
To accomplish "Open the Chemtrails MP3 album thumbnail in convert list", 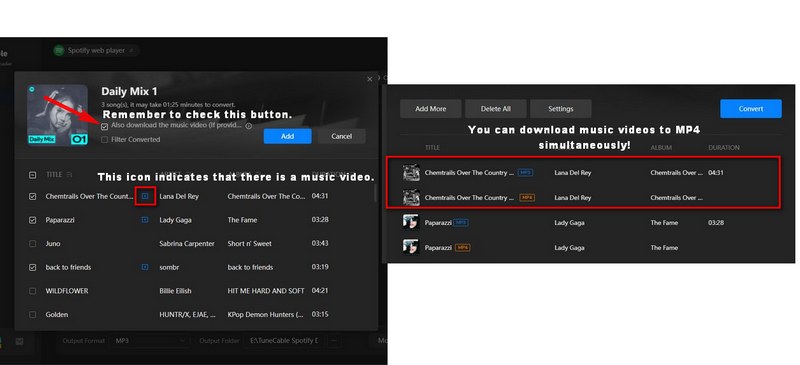I will [x=411, y=173].
